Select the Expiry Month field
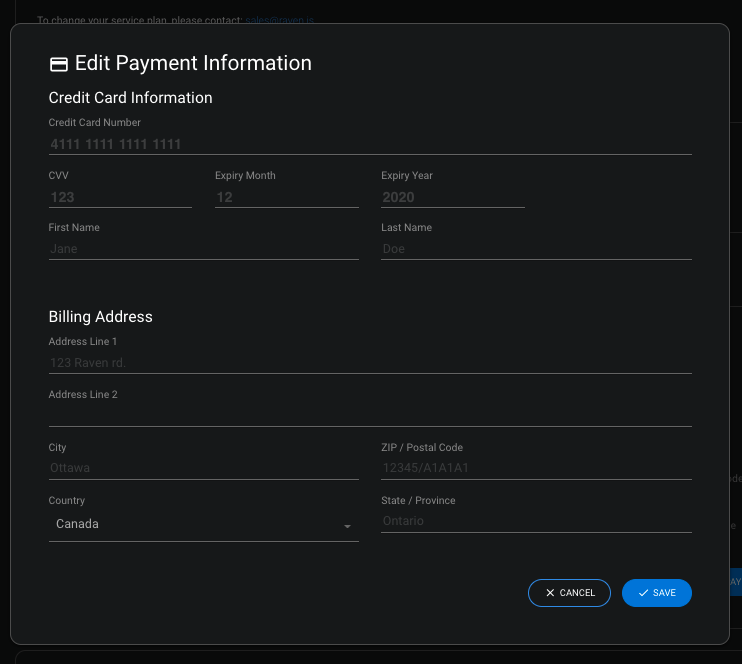742x664 pixels. coord(286,197)
